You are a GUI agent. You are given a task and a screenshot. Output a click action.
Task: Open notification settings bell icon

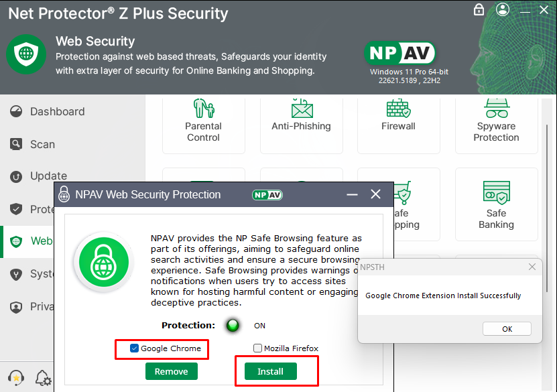[42, 378]
